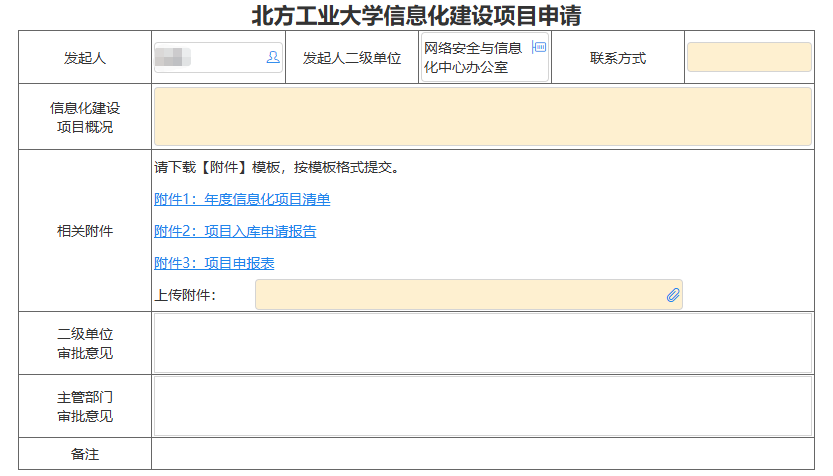Click the form title 北方工业大学信息化建设项目申请
The height and width of the screenshot is (476, 833).
pyautogui.click(x=417, y=16)
